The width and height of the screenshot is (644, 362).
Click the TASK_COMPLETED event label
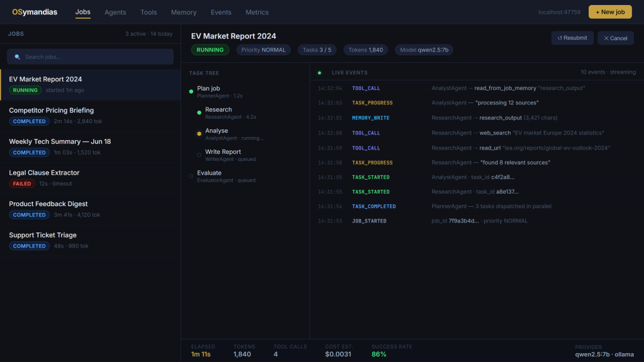pos(374,206)
